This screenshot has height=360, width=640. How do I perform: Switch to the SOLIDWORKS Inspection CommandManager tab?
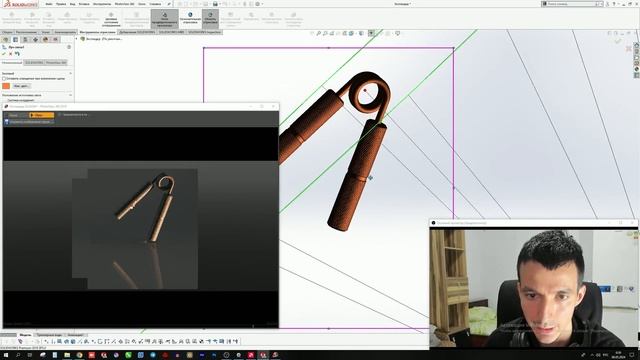point(204,32)
